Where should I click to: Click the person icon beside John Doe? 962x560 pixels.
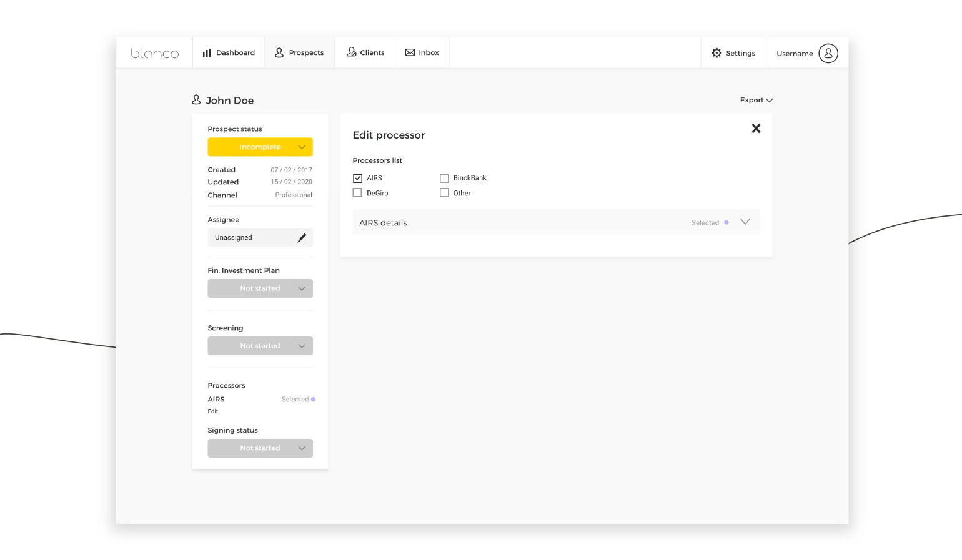tap(196, 99)
